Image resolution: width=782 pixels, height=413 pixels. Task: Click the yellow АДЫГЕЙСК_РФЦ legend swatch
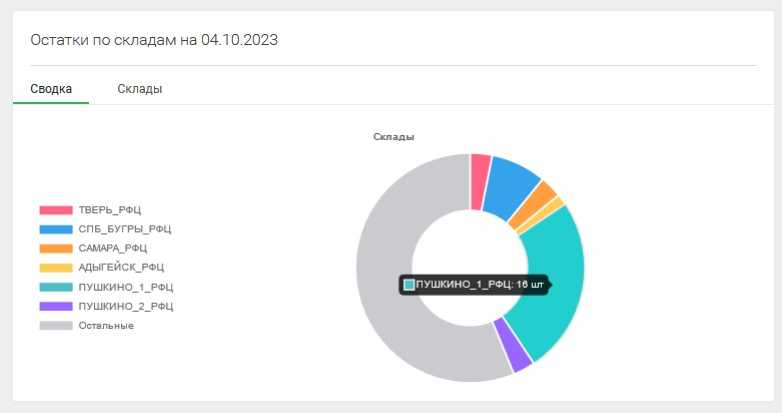click(56, 267)
